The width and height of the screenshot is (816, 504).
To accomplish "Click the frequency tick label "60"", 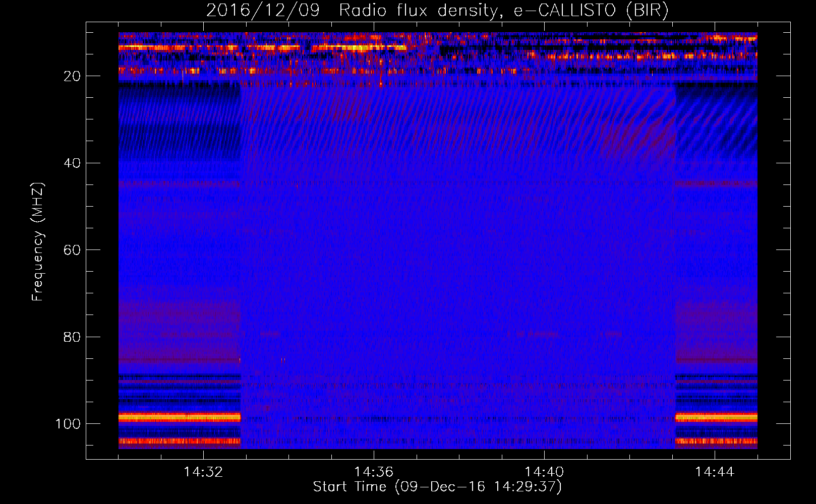I will [x=73, y=250].
